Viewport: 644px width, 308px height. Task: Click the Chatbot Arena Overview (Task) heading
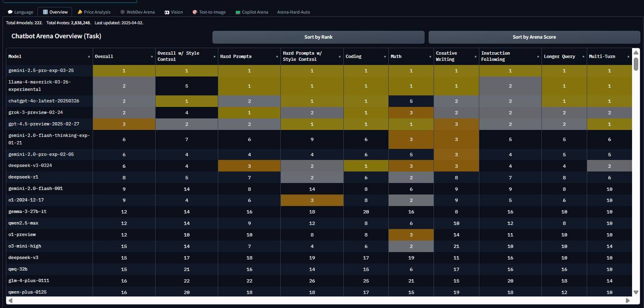point(56,36)
